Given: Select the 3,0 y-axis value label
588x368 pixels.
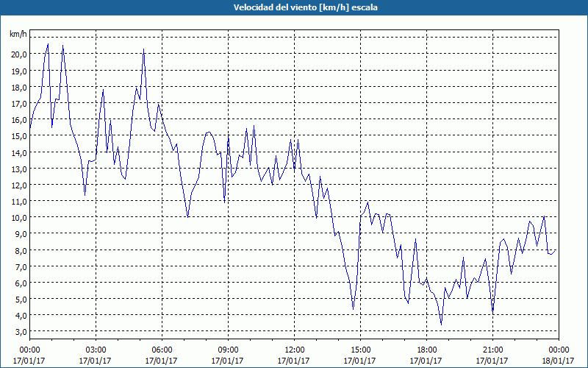Looking at the screenshot, I should 21,332.
